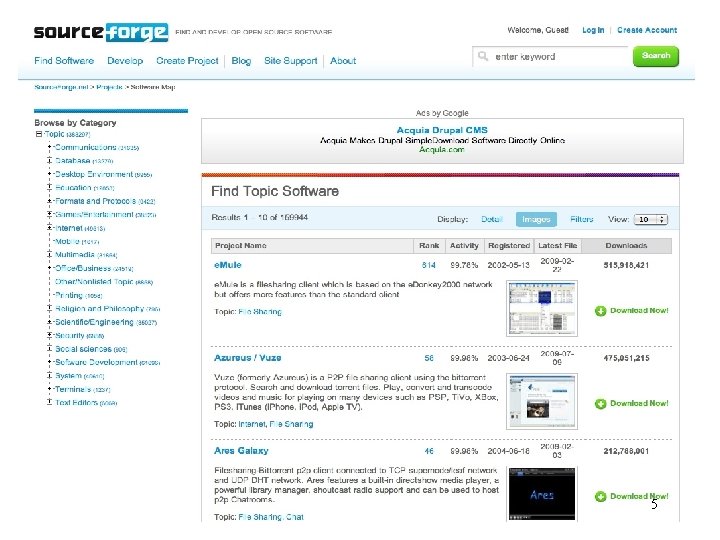Open Azureus / Vuze screenshot thumbnail
This screenshot has width=720, height=540.
[x=542, y=401]
